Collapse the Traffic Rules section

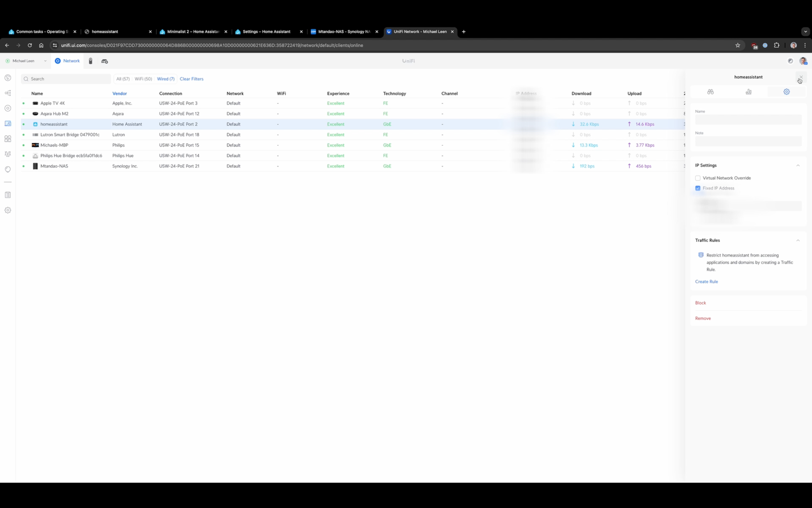tap(798, 240)
